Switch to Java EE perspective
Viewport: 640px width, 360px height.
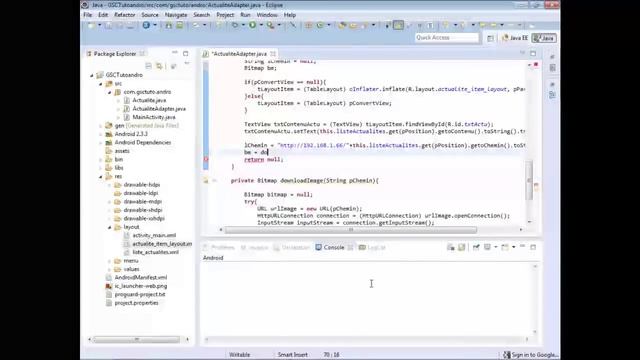tap(515, 38)
